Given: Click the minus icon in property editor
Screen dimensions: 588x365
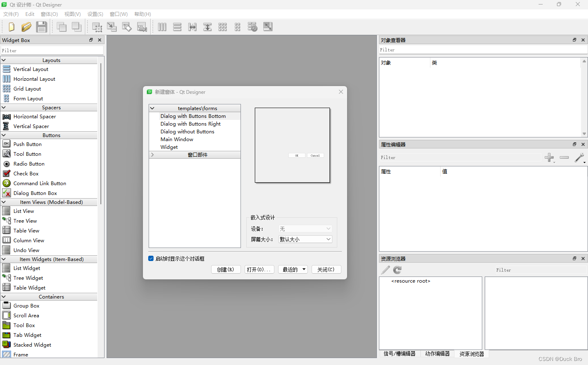Looking at the screenshot, I should pyautogui.click(x=564, y=157).
